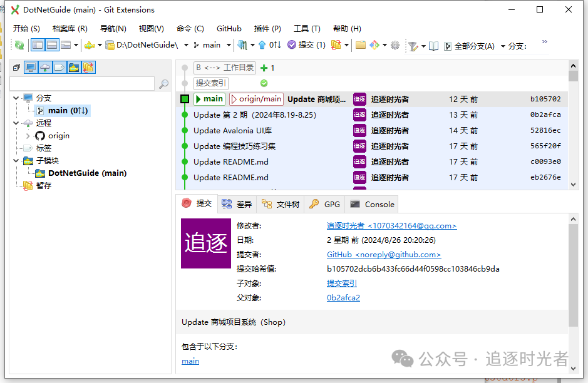Click the sidebar branch search input field
The height and width of the screenshot is (383, 588).
point(81,83)
